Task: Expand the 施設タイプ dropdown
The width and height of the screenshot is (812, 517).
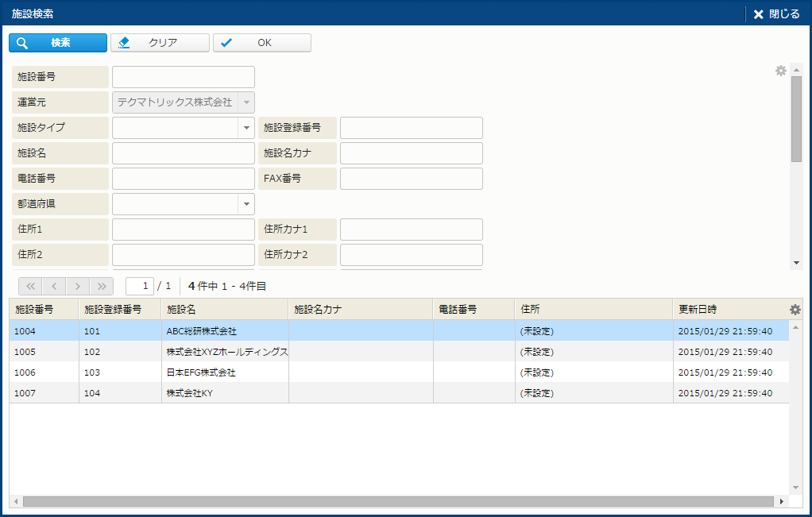Action: coord(246,128)
